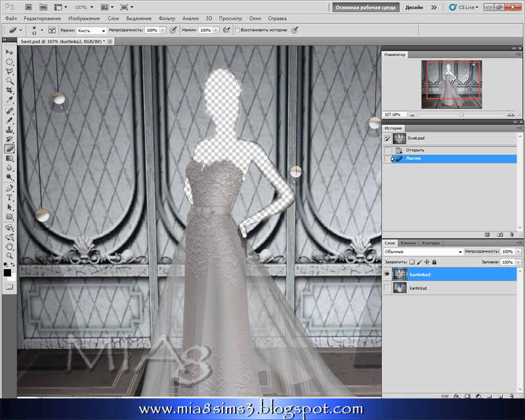This screenshot has height=420, width=525.
Task: Swap foreground and background colors
Action: click(x=12, y=264)
